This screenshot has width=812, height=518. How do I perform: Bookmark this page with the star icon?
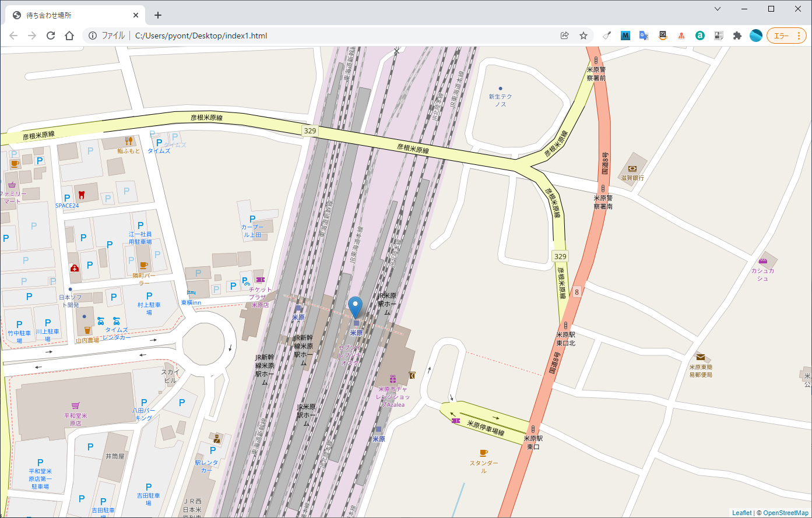click(583, 36)
